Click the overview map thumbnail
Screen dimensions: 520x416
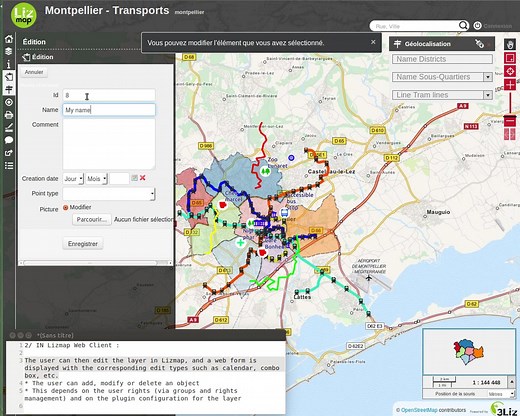click(x=469, y=352)
